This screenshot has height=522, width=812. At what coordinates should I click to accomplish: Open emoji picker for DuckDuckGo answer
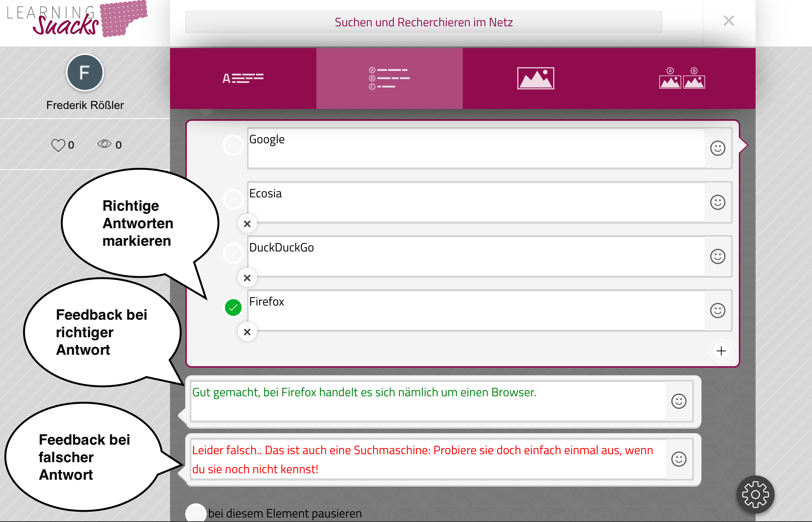click(717, 256)
